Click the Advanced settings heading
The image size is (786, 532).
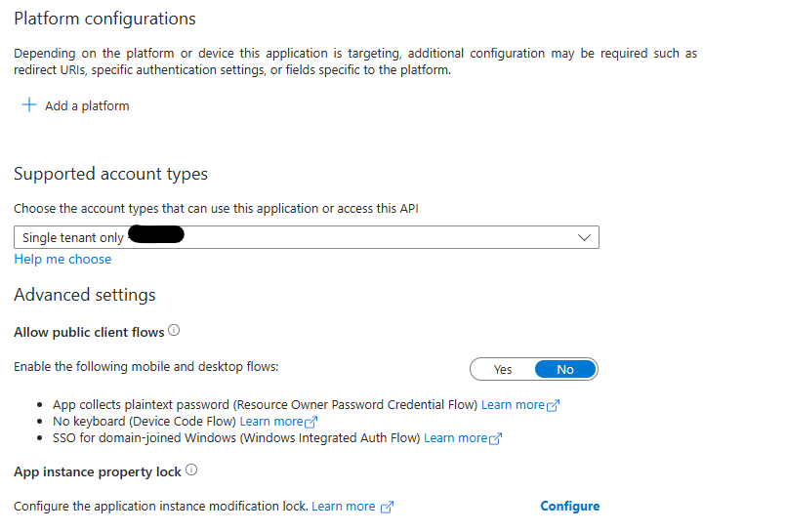click(x=85, y=295)
